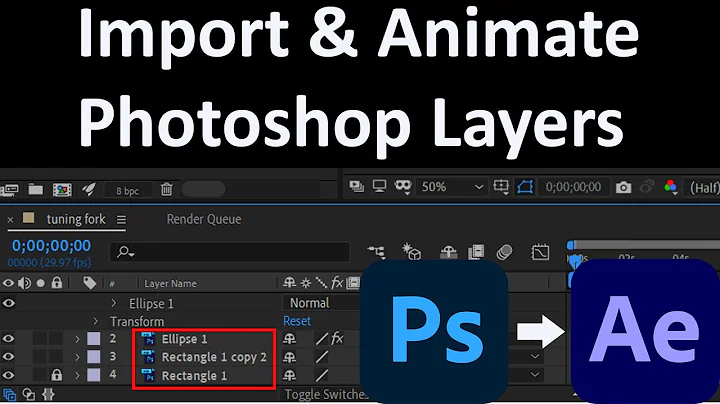
Task: Open the tuning fork panel menu icon
Action: [x=121, y=220]
